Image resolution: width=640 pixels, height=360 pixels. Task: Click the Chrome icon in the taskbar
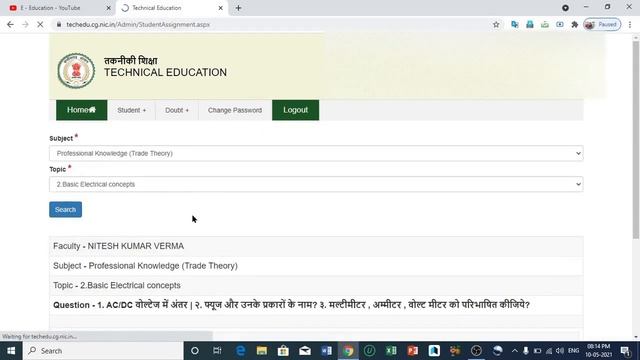[x=348, y=351]
